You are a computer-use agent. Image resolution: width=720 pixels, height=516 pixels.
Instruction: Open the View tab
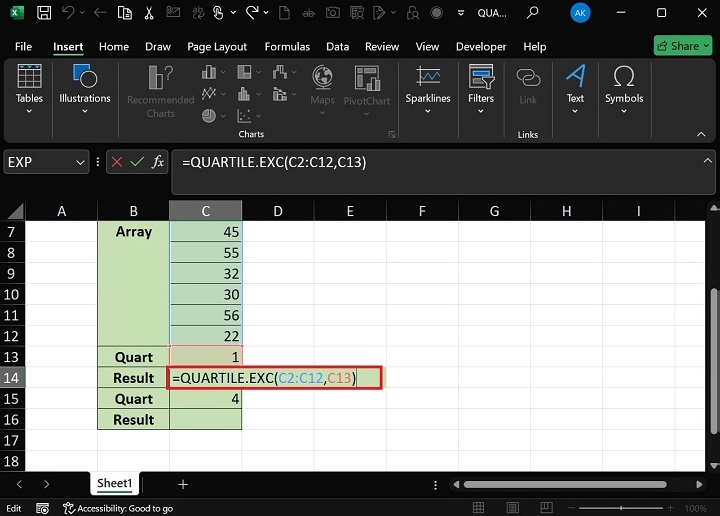(x=427, y=46)
